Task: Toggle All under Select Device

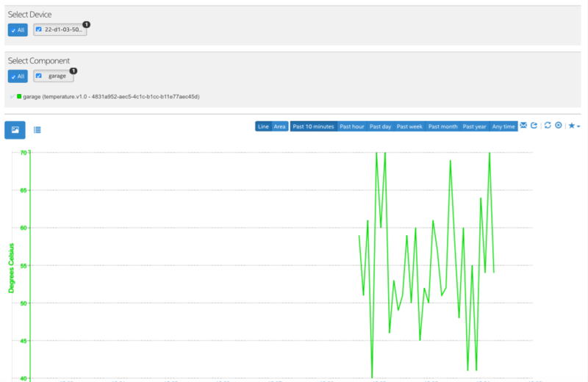Action: [18, 30]
